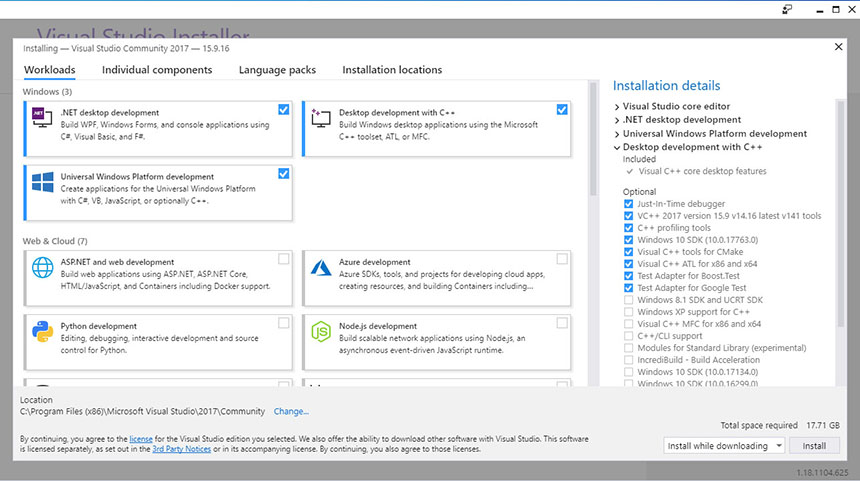Switch to Individual components tab
This screenshot has width=860, height=481.
coord(157,70)
